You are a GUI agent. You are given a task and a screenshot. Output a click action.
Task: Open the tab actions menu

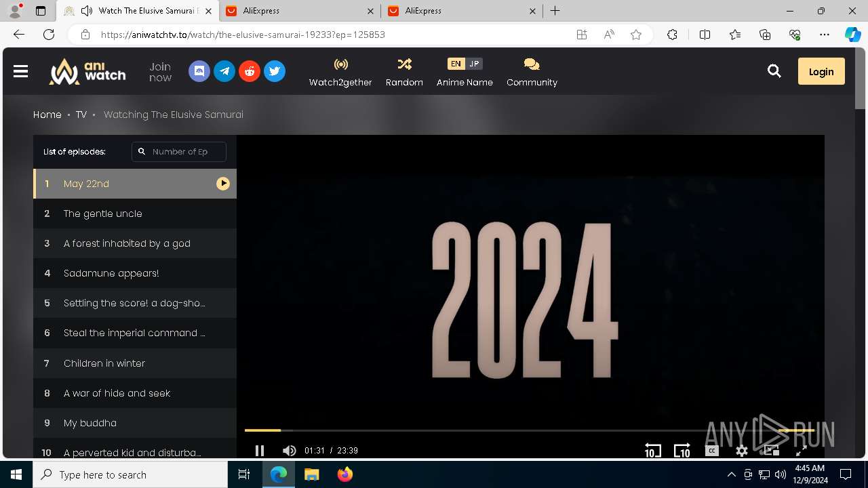[x=40, y=11]
